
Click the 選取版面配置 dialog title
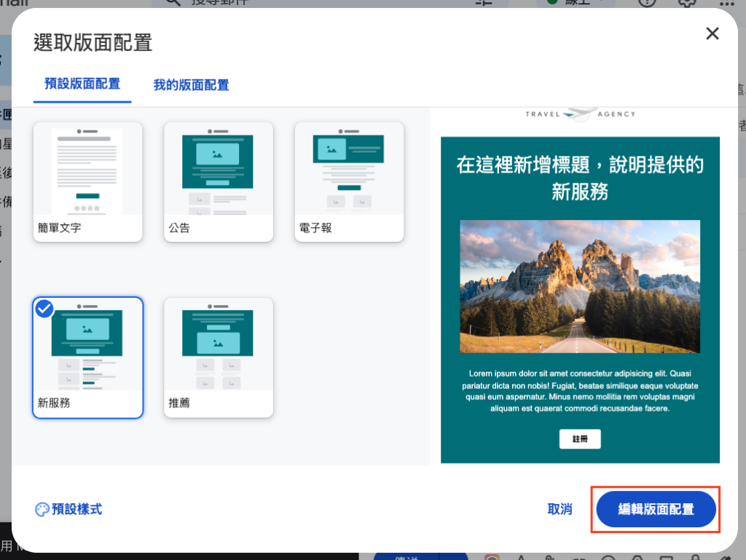click(93, 43)
